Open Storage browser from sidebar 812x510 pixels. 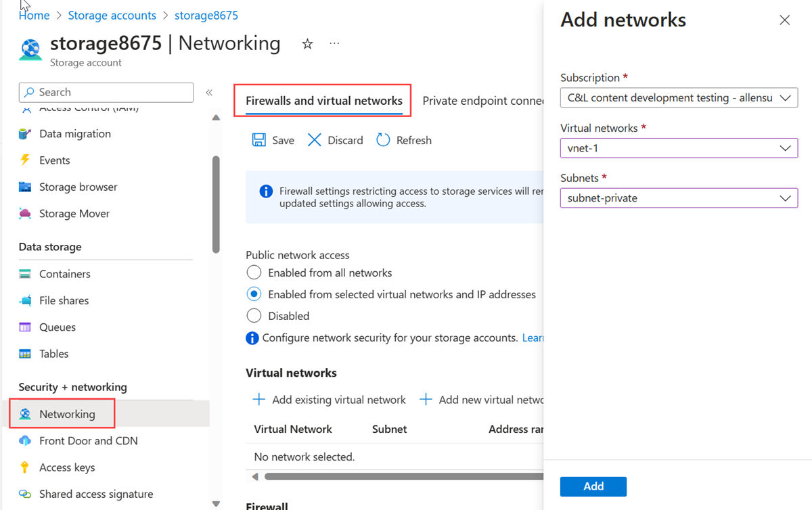coord(78,187)
